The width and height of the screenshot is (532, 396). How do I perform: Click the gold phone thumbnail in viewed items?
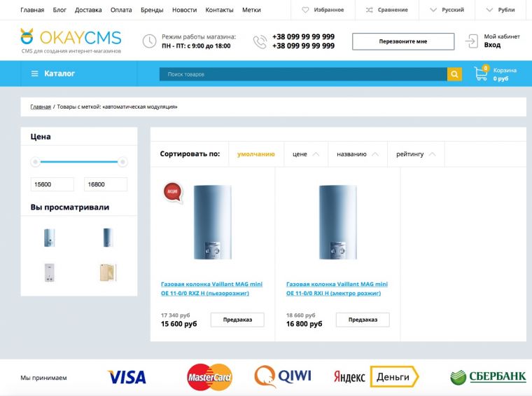108,273
